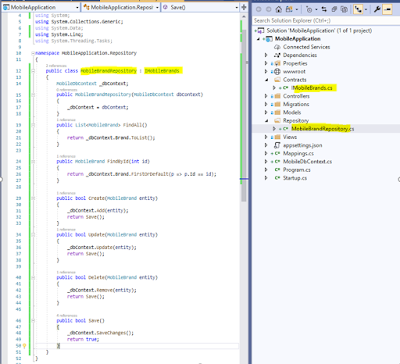This screenshot has height=364, width=400.
Task: Select the MobileApplication project node
Action: pos(298,39)
